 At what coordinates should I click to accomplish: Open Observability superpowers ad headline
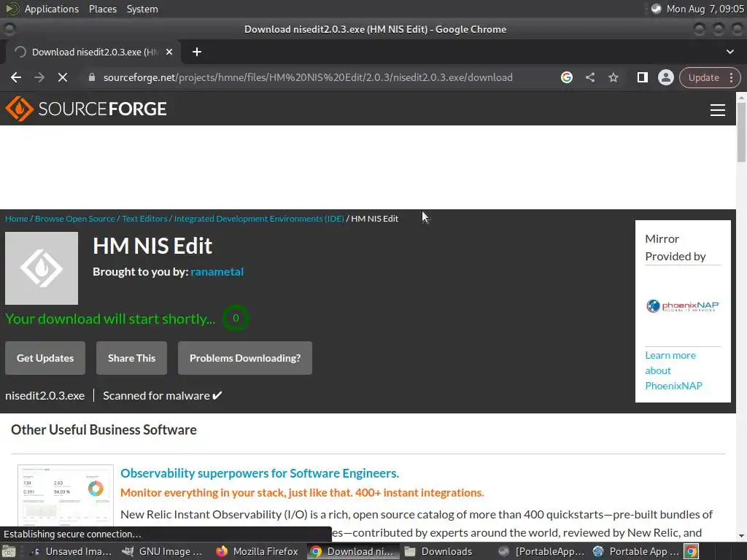tap(260, 473)
